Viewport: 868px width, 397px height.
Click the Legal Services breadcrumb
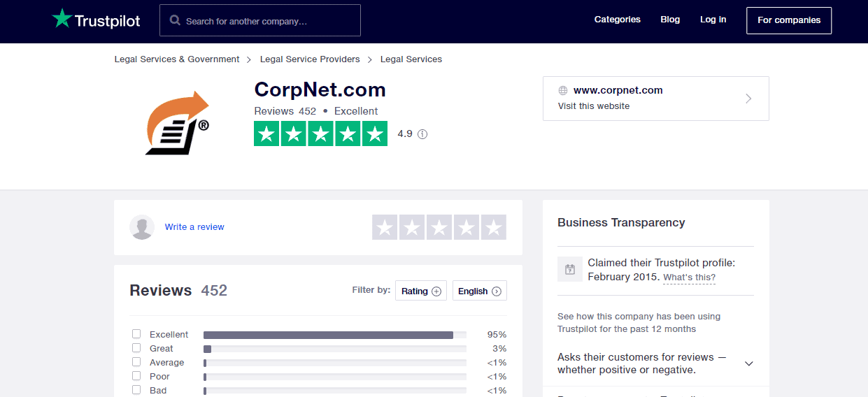coord(411,59)
